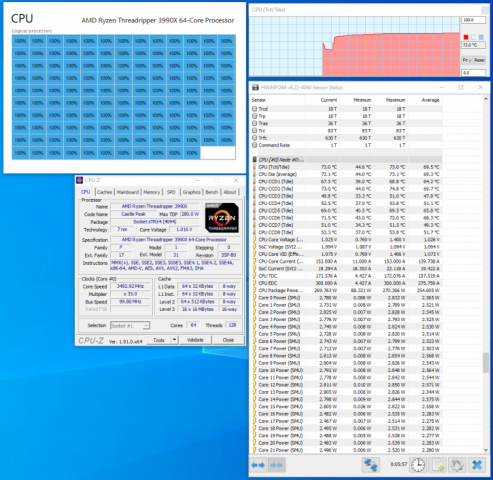This screenshot has width=493, height=480.
Task: Click the Ryzen Threadripper logo in CPU-Z
Action: pyautogui.click(x=222, y=218)
